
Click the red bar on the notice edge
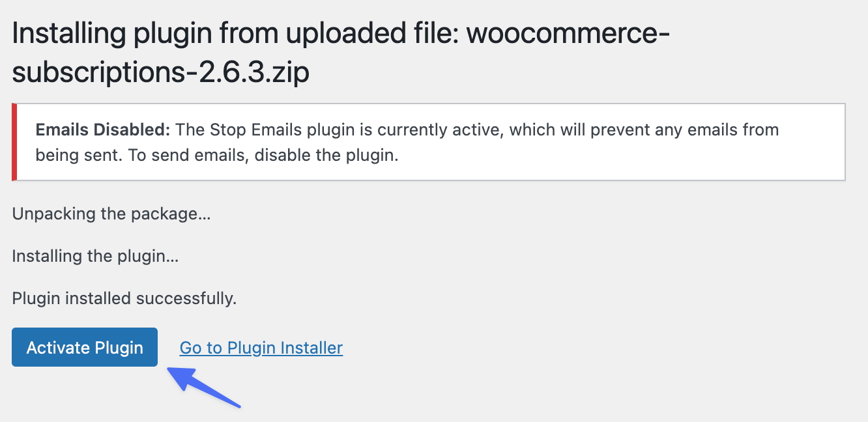point(14,141)
